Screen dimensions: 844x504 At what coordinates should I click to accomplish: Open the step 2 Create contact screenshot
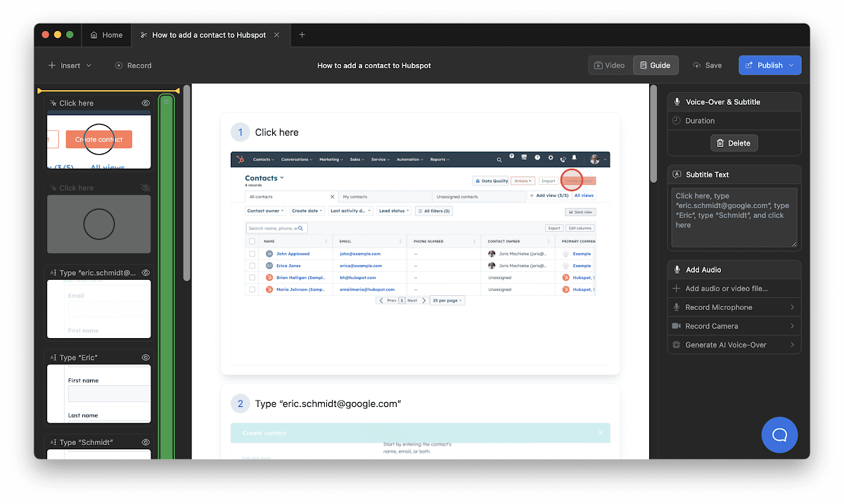[x=421, y=441]
